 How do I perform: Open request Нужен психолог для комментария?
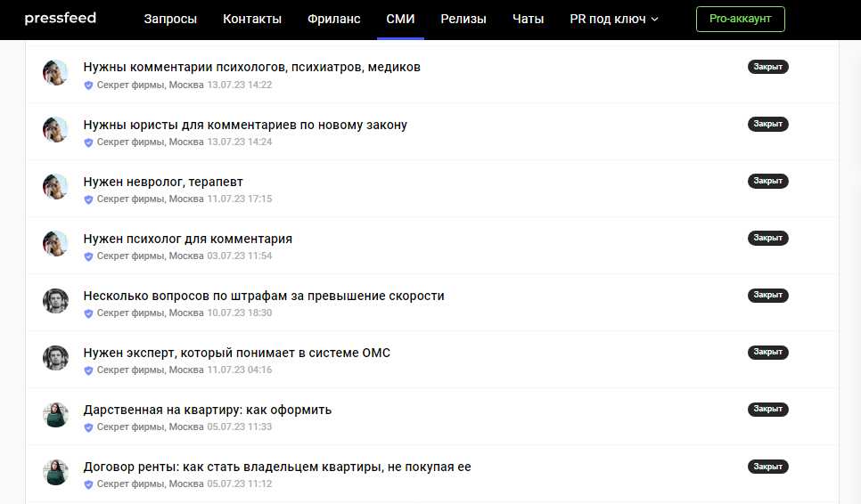(188, 239)
